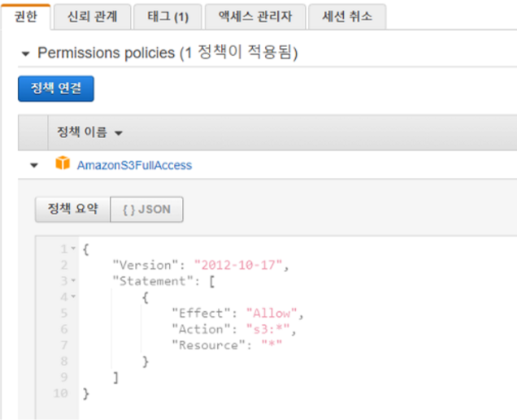
Task: Fold JSON line 1 code arrow
Action: (x=73, y=249)
